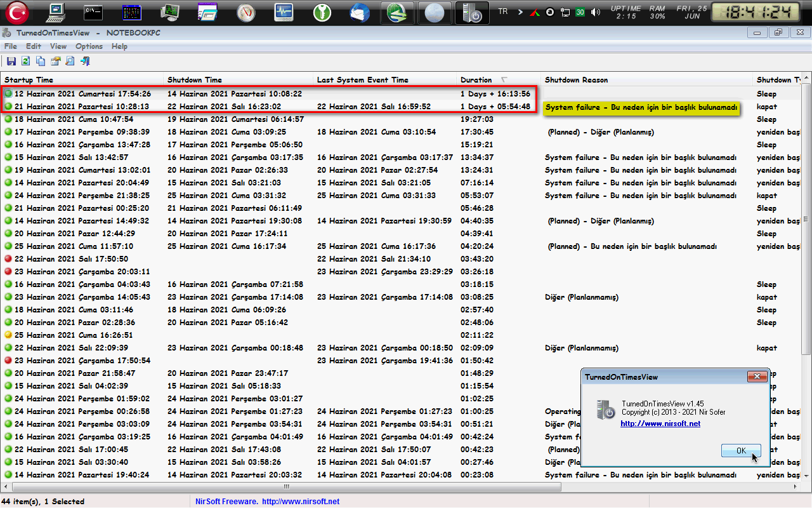Launch the command prompt dock icon

(95, 12)
